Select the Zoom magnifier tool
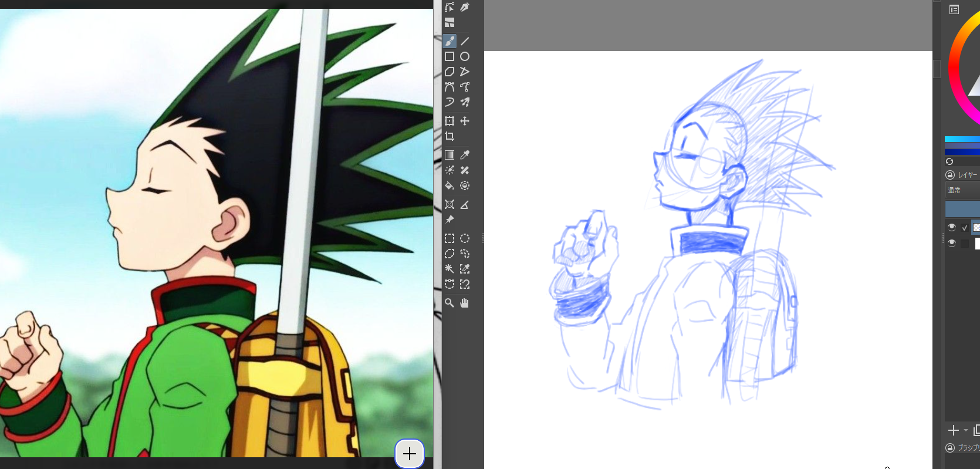This screenshot has height=469, width=980. (450, 303)
